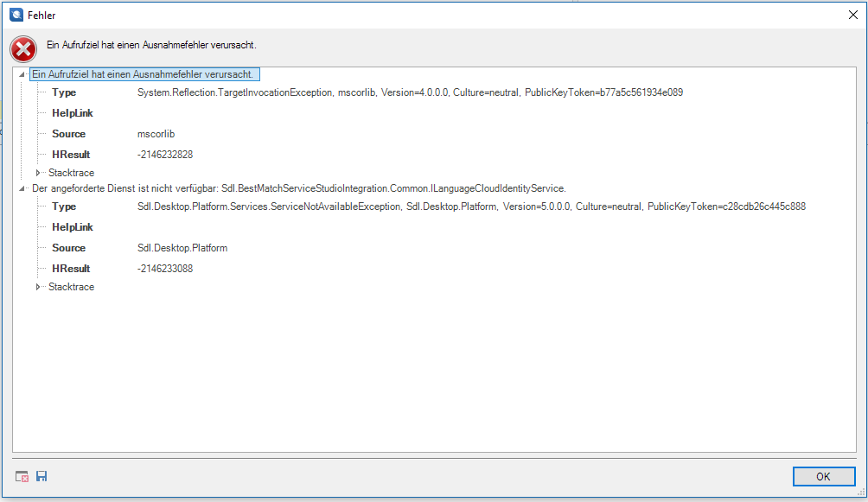Collapse the 'Der angeforderte Dienst' node

(x=22, y=188)
